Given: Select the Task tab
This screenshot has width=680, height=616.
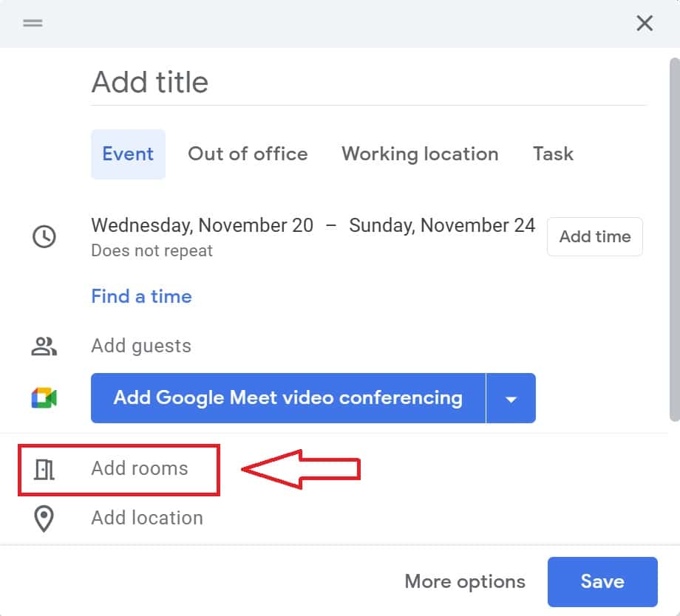Looking at the screenshot, I should tap(552, 154).
